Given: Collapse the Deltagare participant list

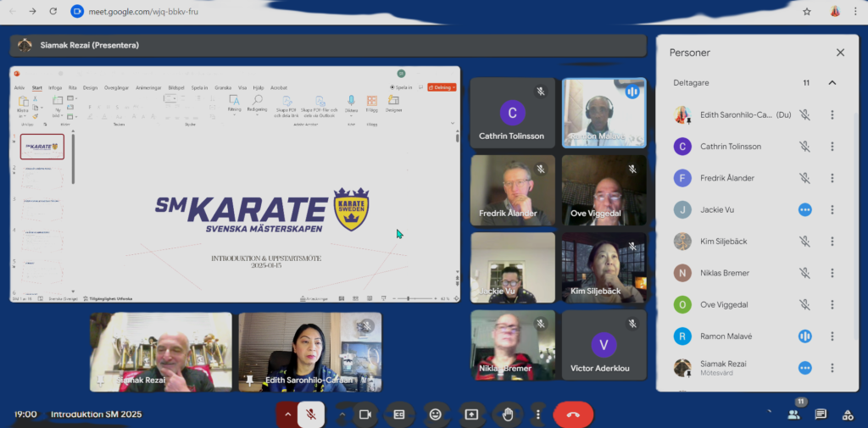Looking at the screenshot, I should (x=832, y=82).
